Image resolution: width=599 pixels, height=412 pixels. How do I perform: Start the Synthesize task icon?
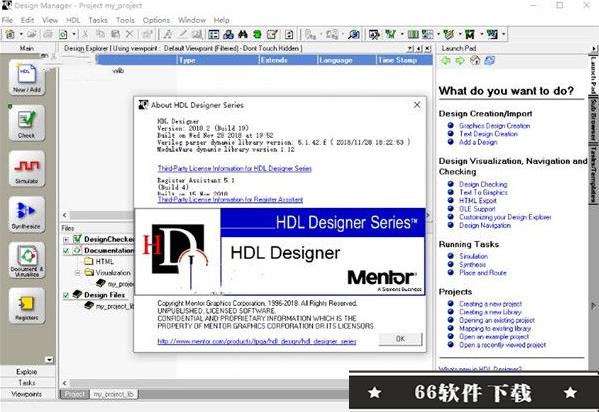pos(27,214)
